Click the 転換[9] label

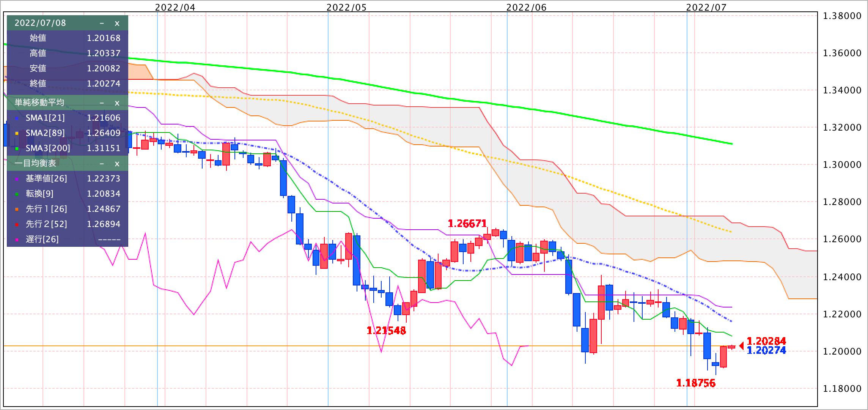[x=39, y=194]
